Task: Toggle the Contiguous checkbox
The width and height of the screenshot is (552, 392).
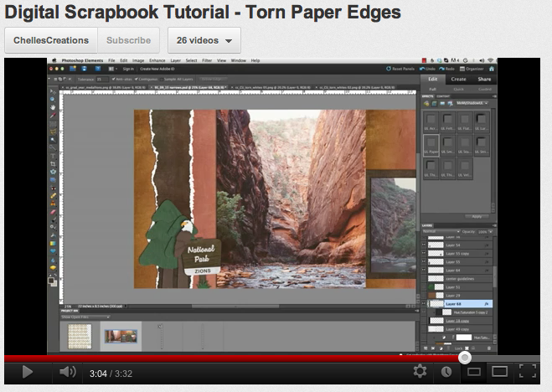Action: coord(137,80)
